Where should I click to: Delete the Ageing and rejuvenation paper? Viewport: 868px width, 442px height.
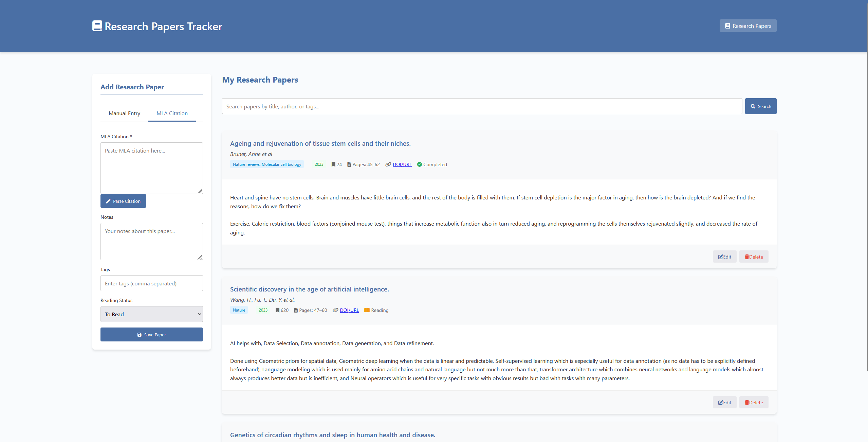pyautogui.click(x=754, y=257)
